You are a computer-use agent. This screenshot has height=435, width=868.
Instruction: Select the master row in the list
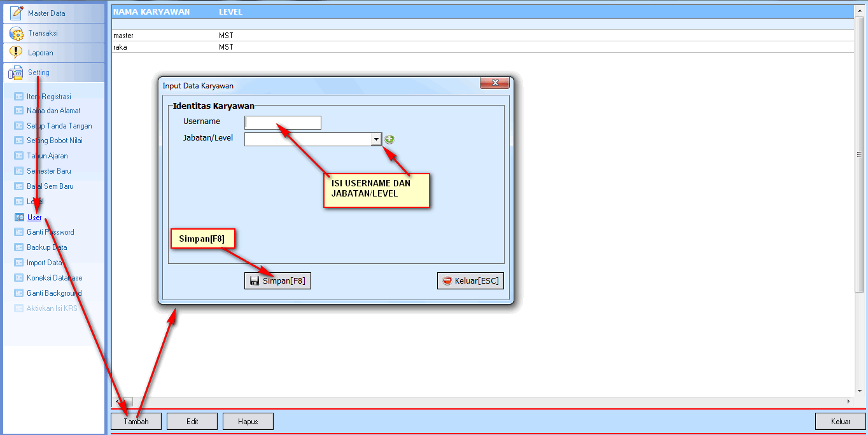[x=482, y=36]
